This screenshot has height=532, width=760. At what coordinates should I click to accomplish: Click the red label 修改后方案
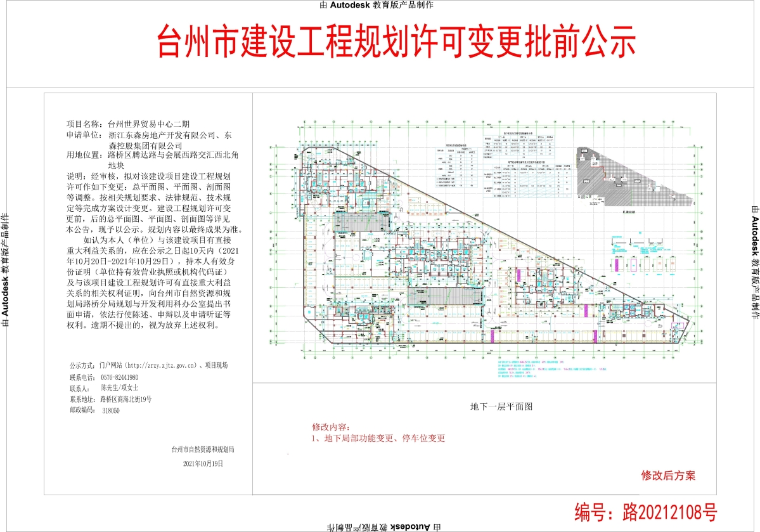coord(668,476)
